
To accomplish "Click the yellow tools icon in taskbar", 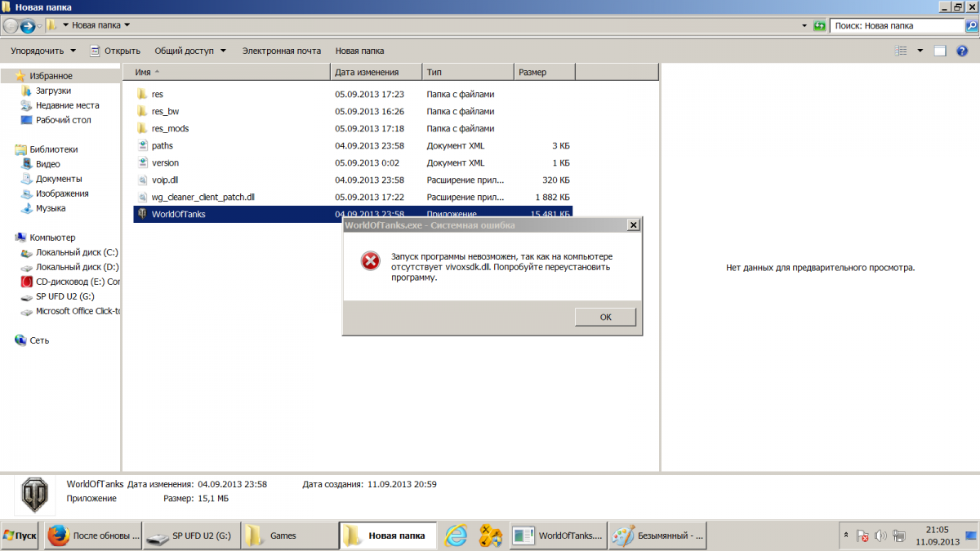I will (489, 535).
